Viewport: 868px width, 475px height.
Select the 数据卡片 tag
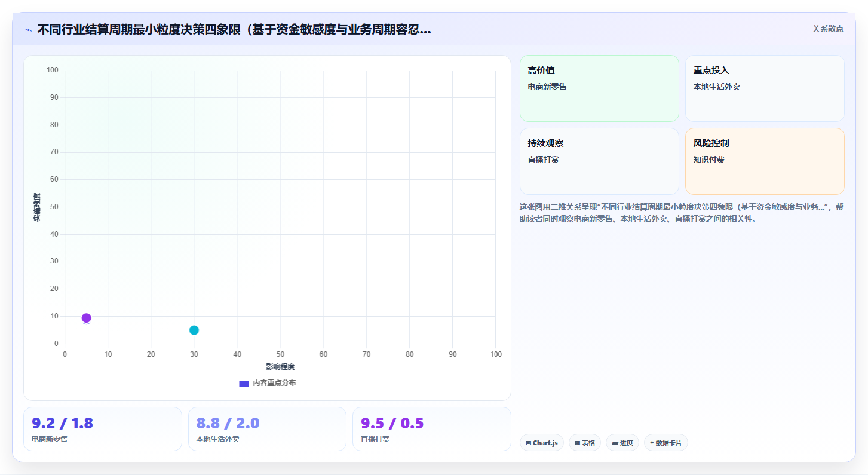[x=666, y=443]
